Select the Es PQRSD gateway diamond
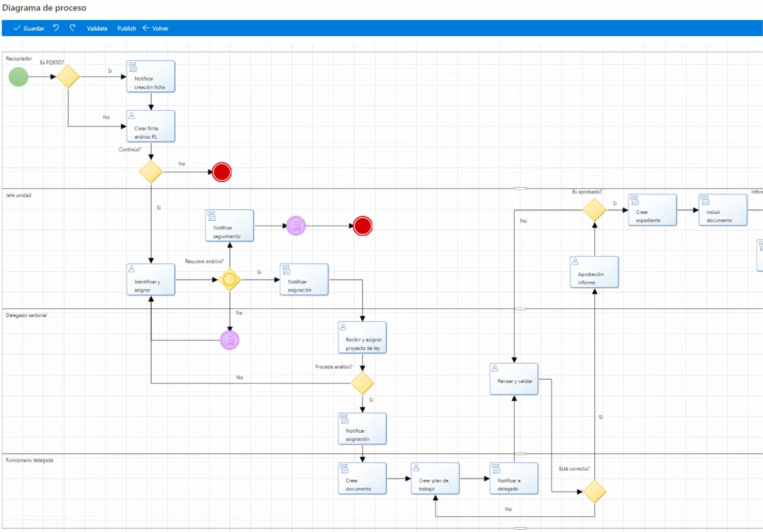Screen dimensions: 763x532 point(68,77)
